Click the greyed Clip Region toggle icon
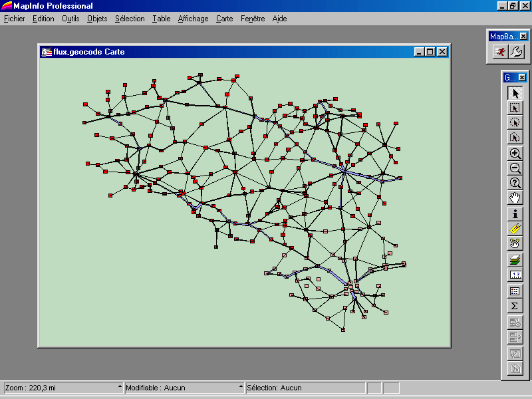532x399 pixels. (515, 354)
